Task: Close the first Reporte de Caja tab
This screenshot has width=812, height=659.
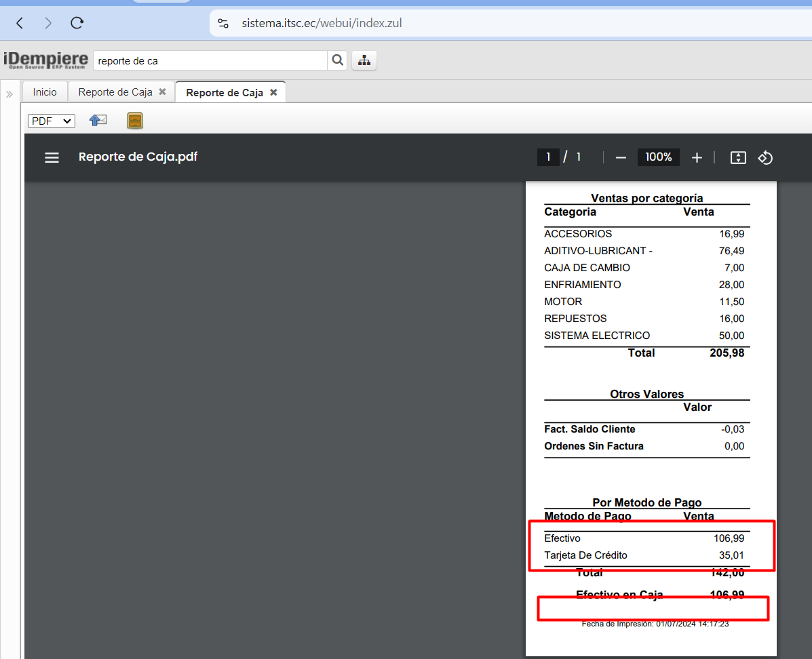Action: tap(162, 92)
